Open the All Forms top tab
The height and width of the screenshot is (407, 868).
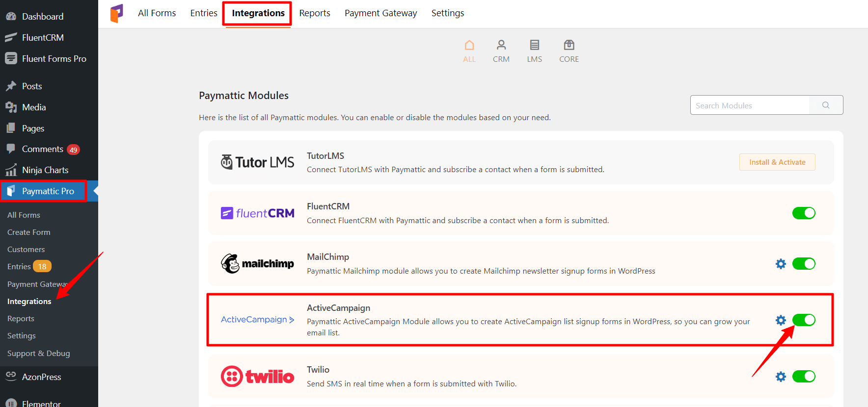point(157,13)
